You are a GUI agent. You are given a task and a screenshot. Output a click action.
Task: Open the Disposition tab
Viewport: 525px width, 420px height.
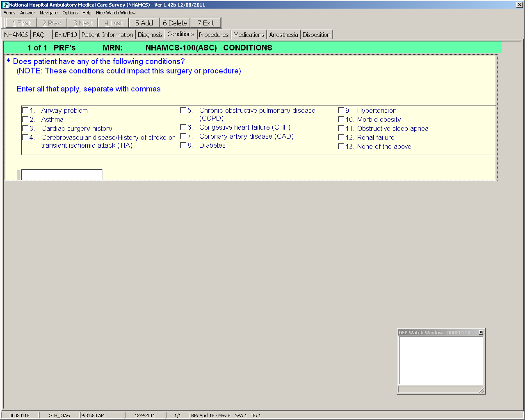click(317, 35)
